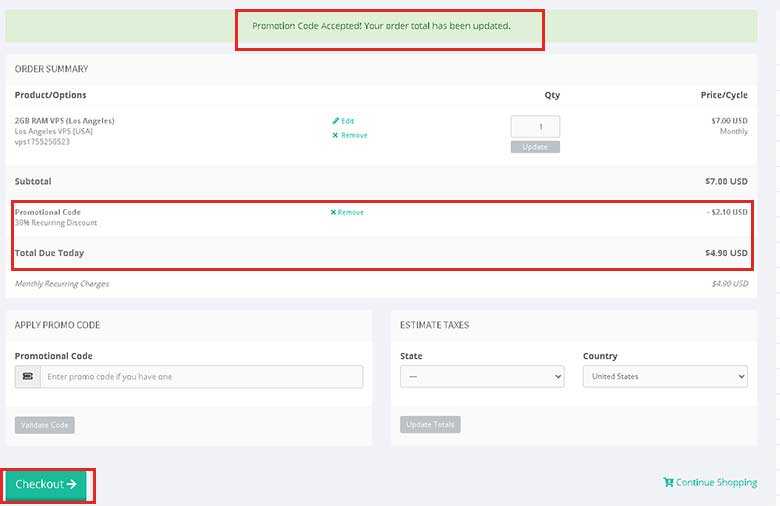This screenshot has height=506, width=780.
Task: Click the Validate Code button
Action: click(x=45, y=425)
